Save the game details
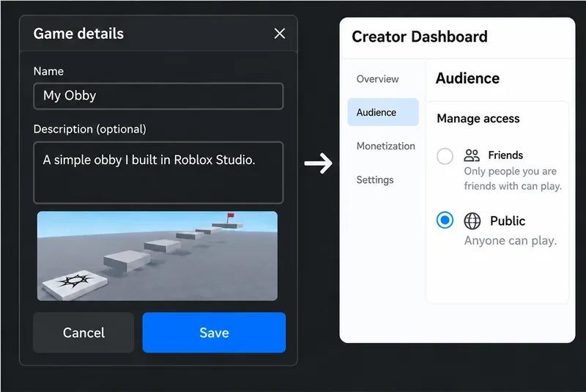This screenshot has width=586, height=392. click(x=214, y=333)
